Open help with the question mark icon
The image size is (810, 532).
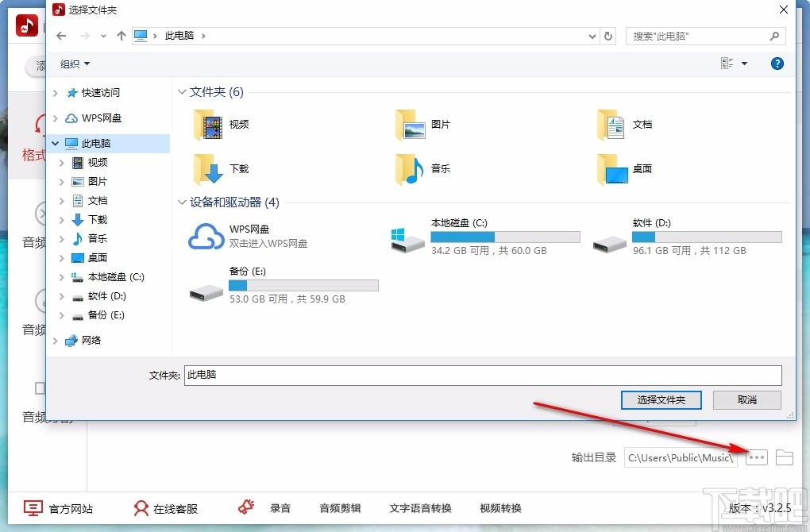click(x=777, y=64)
